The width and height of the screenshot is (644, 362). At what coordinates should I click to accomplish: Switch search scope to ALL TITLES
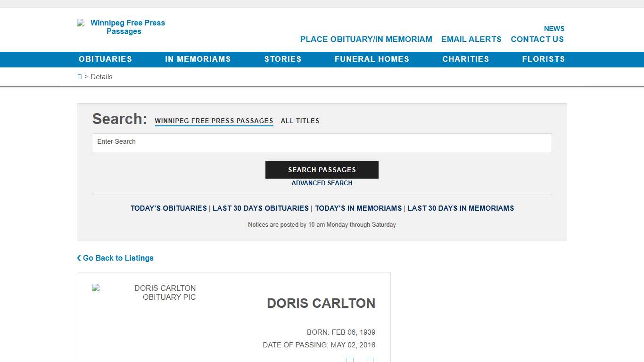[x=300, y=121]
